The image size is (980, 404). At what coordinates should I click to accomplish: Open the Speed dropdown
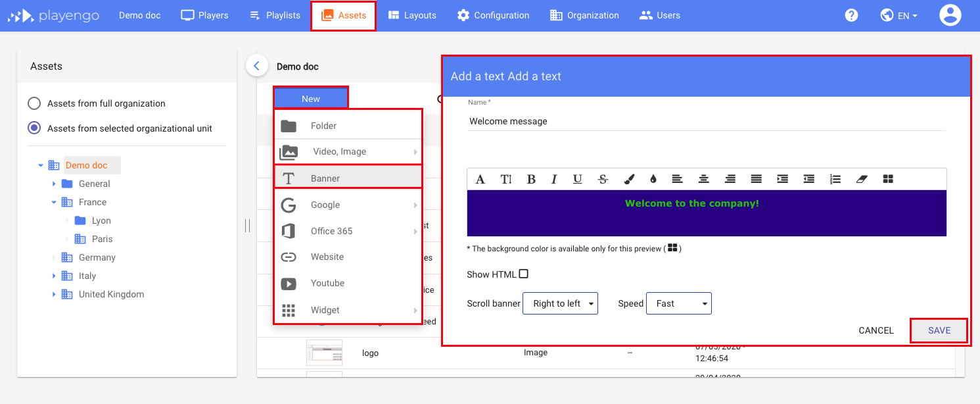point(679,303)
